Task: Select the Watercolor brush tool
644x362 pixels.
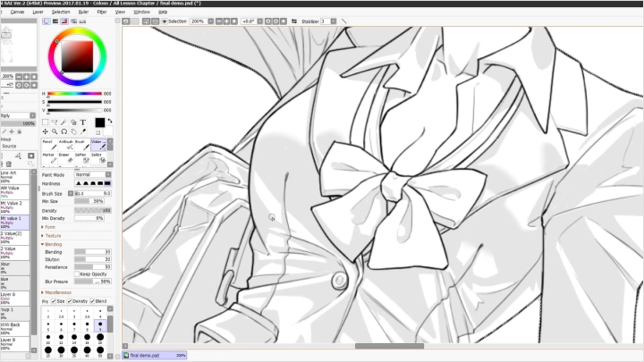Action: (98, 145)
